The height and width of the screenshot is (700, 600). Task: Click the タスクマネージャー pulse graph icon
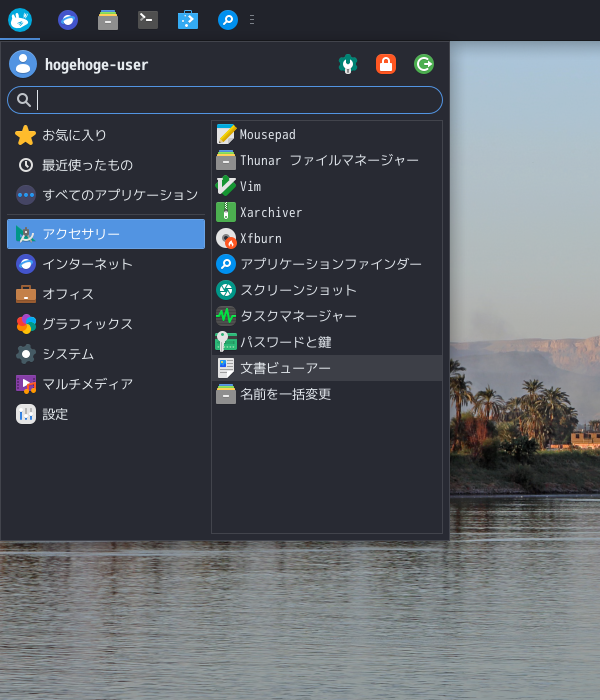click(x=226, y=316)
